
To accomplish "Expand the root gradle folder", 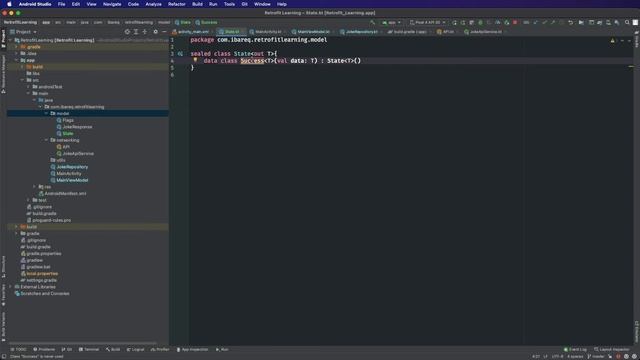I will click(16, 233).
